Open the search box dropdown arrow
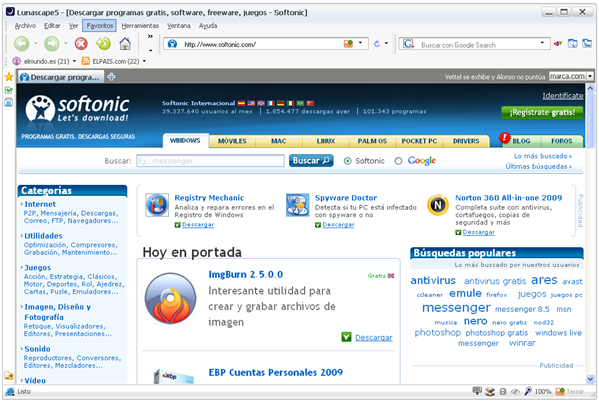Viewport: 599px width, 401px height. tap(542, 43)
